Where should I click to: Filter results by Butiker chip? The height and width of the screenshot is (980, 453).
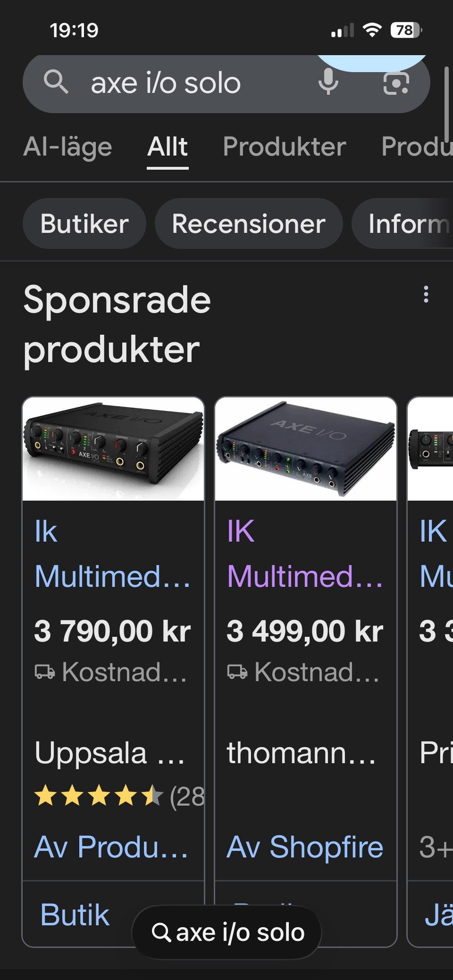[84, 223]
